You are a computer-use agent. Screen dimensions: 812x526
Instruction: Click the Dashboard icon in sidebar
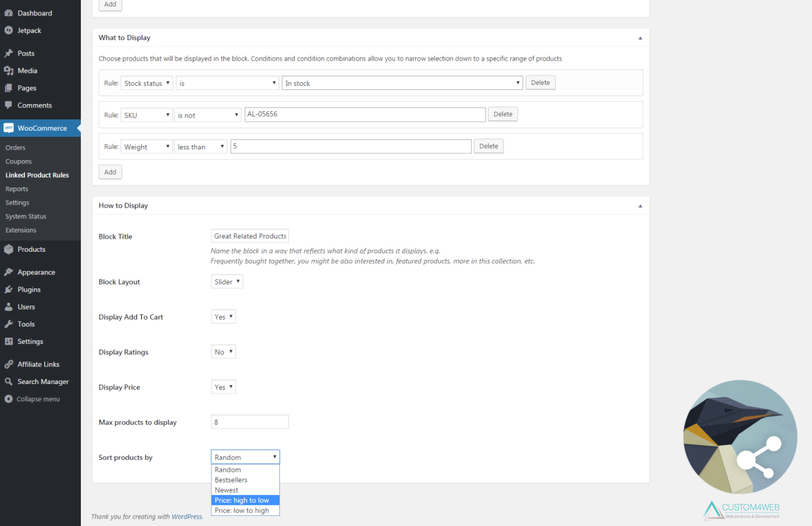point(8,13)
